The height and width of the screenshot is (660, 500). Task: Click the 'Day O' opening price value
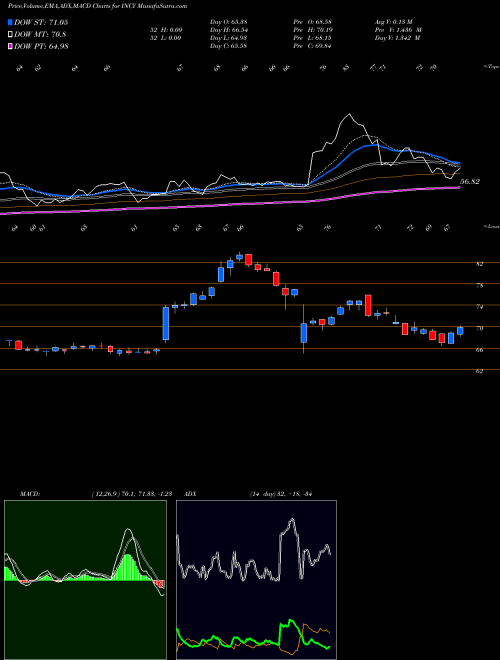click(x=228, y=22)
